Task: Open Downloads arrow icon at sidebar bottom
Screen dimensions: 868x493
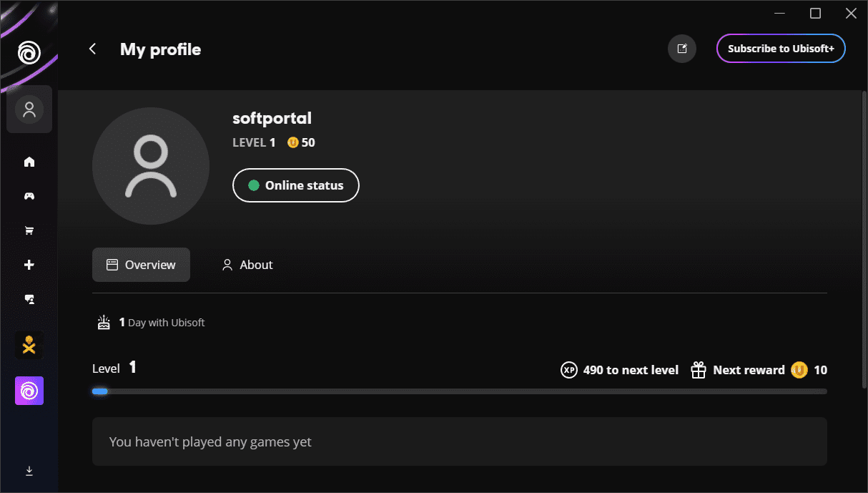Action: (x=29, y=471)
